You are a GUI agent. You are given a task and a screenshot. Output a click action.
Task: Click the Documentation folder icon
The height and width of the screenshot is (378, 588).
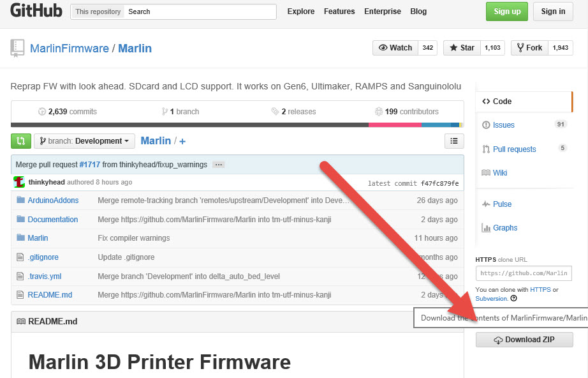point(20,219)
